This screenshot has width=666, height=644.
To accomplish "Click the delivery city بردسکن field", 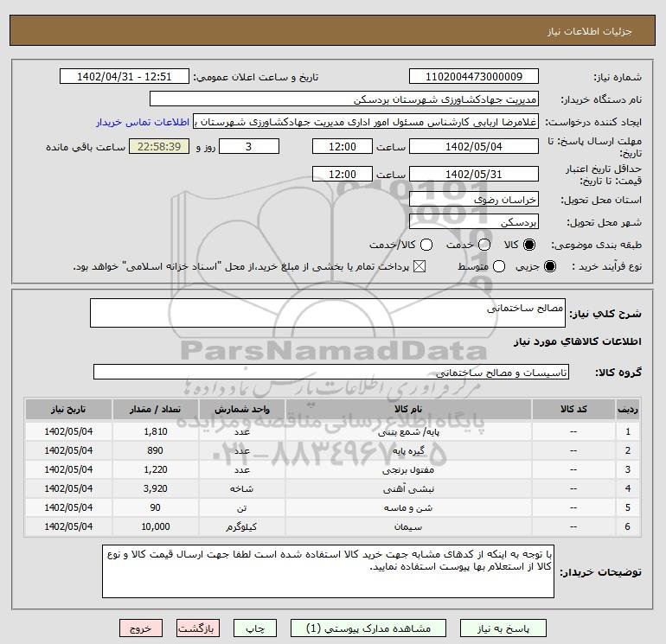I will click(x=474, y=222).
